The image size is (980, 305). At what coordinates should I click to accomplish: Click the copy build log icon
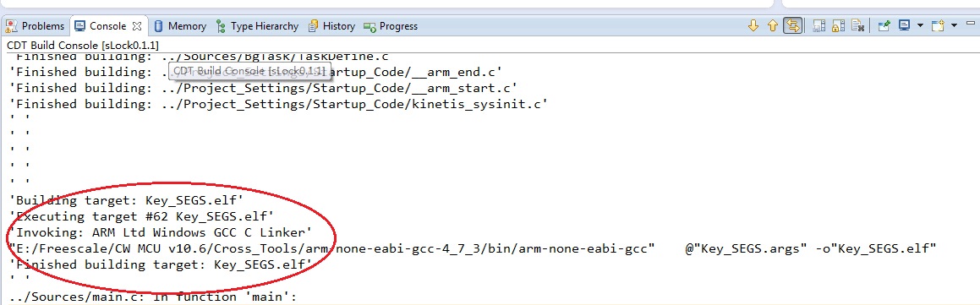(x=818, y=25)
